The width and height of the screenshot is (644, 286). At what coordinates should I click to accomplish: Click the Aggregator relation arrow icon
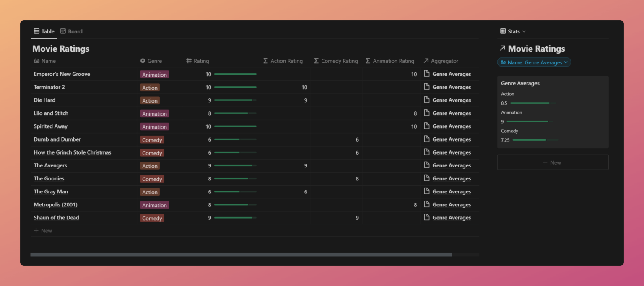pos(426,61)
